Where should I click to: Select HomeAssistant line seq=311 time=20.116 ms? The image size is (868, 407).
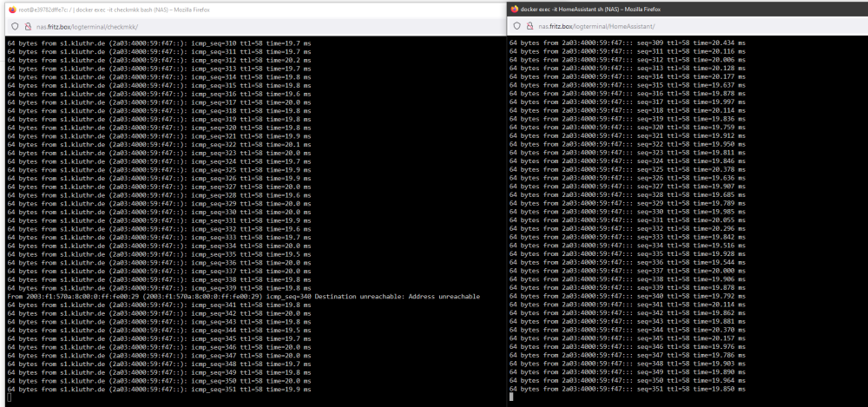tap(628, 51)
